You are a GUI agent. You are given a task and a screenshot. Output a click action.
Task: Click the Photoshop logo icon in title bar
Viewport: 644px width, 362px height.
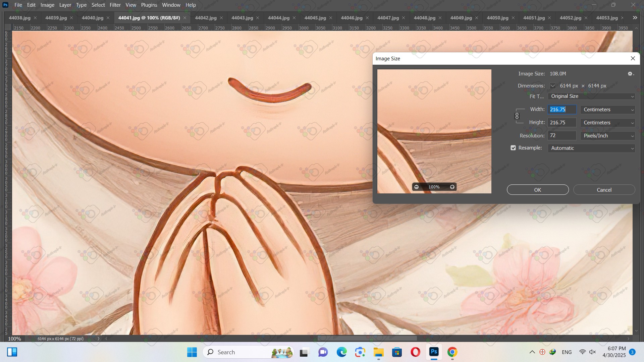5,5
